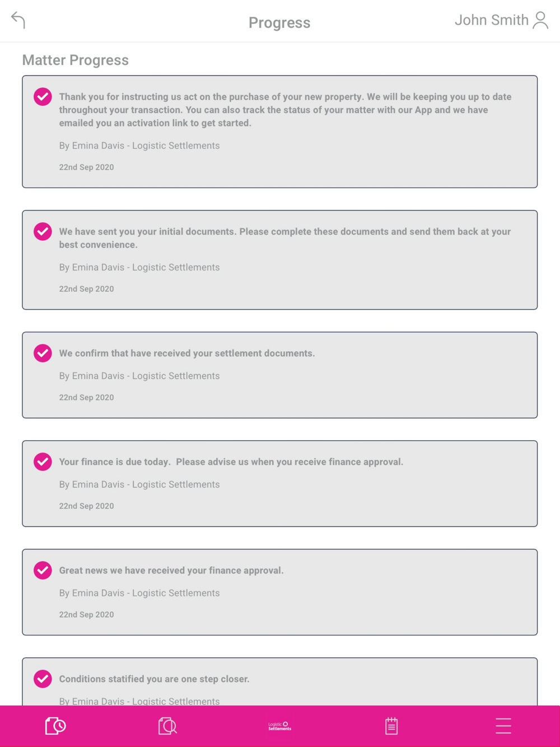Click the checkmark on the Thank you for instructing message

(x=43, y=97)
